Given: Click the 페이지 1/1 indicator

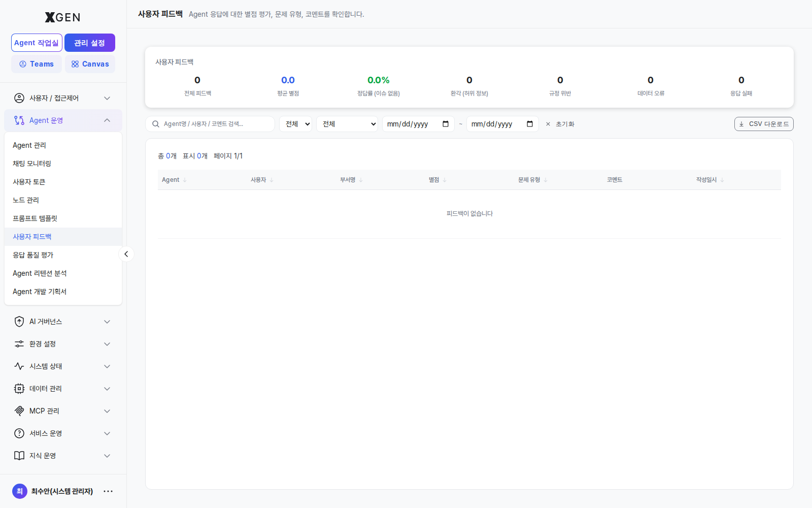Looking at the screenshot, I should (x=228, y=156).
